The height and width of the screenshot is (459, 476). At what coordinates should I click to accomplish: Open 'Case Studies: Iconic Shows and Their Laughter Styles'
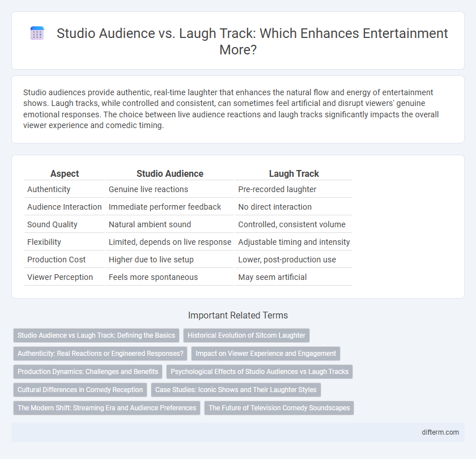(x=236, y=390)
